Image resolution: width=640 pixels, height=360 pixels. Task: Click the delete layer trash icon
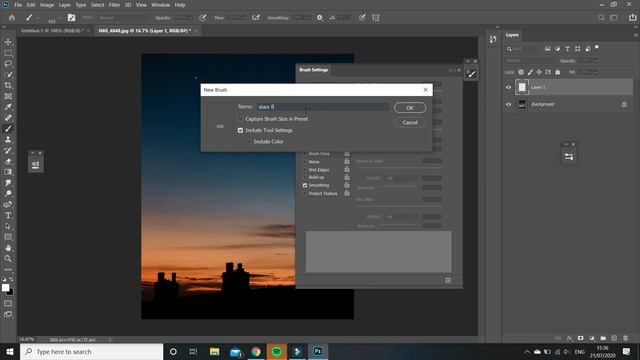(625, 338)
